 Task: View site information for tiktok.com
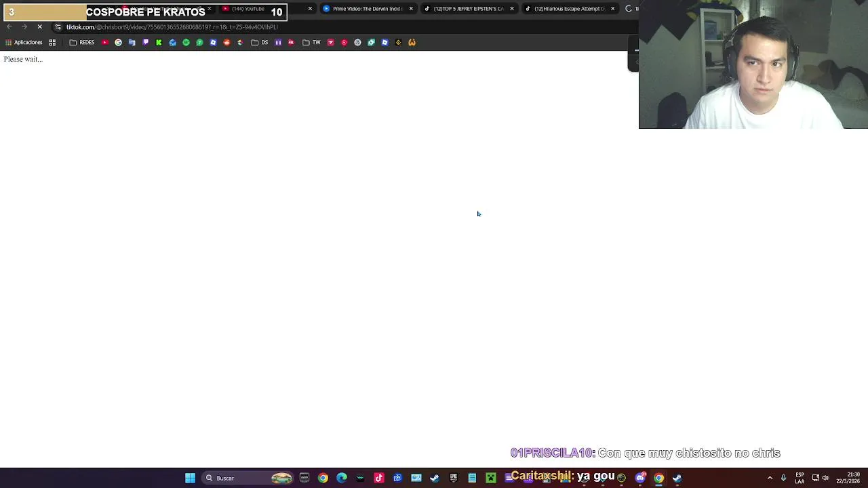(x=58, y=27)
